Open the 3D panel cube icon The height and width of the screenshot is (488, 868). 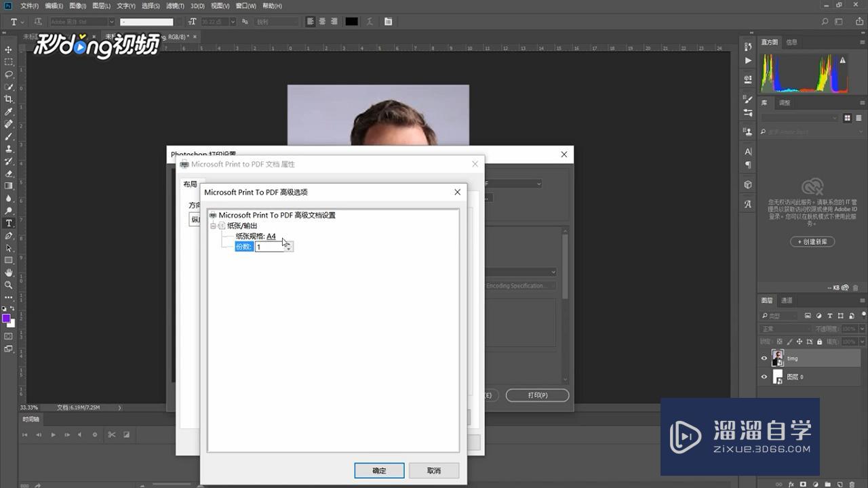pyautogui.click(x=748, y=184)
